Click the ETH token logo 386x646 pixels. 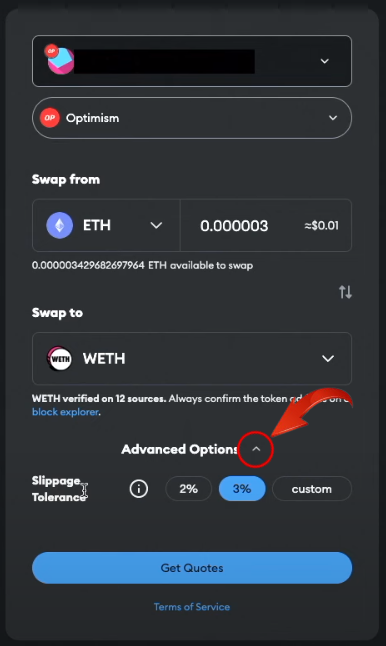pyautogui.click(x=60, y=225)
